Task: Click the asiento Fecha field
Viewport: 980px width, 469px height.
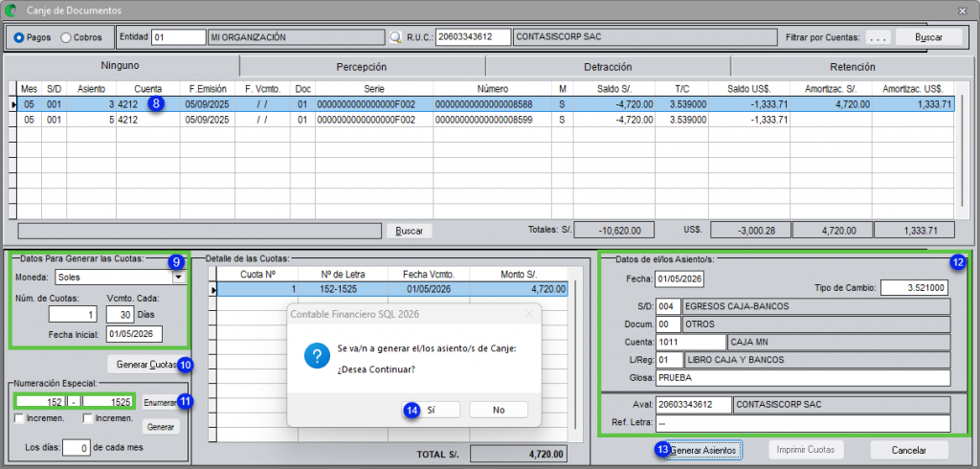Action: [x=679, y=279]
